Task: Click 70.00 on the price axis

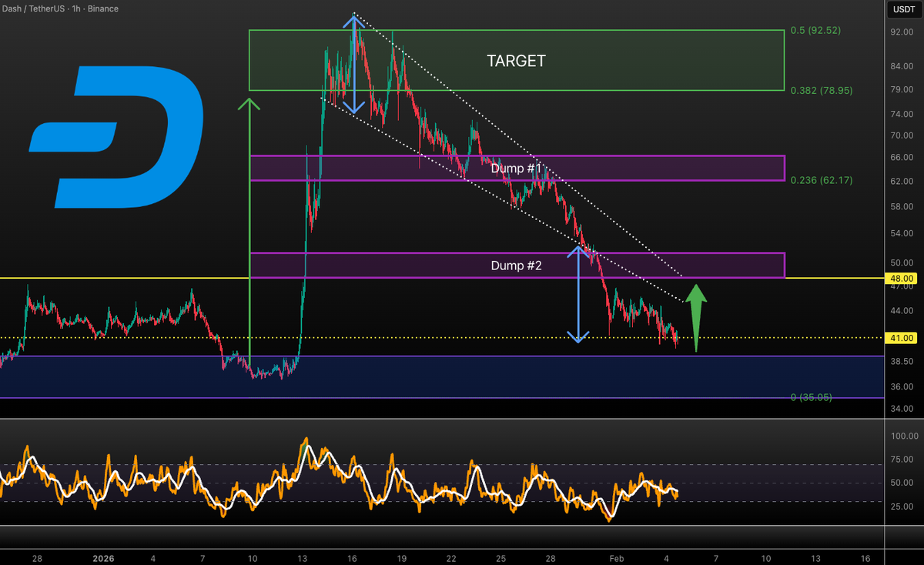Action: tap(902, 135)
